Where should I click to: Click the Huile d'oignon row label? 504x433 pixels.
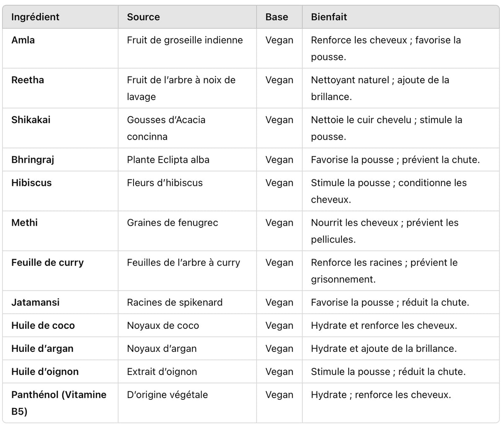pyautogui.click(x=45, y=372)
